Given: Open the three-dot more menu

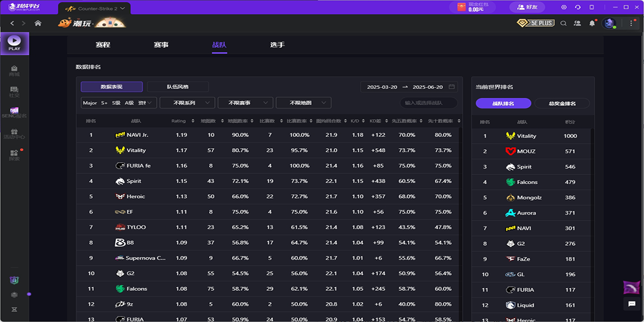Looking at the screenshot, I should tap(631, 23).
